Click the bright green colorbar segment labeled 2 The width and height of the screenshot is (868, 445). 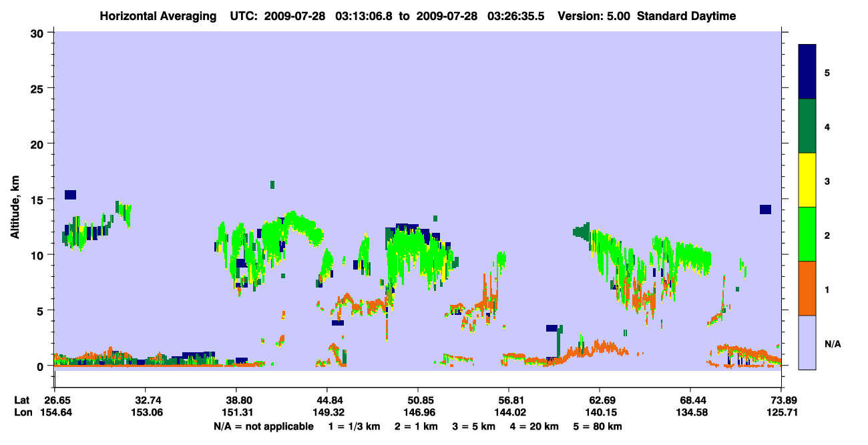pyautogui.click(x=807, y=234)
